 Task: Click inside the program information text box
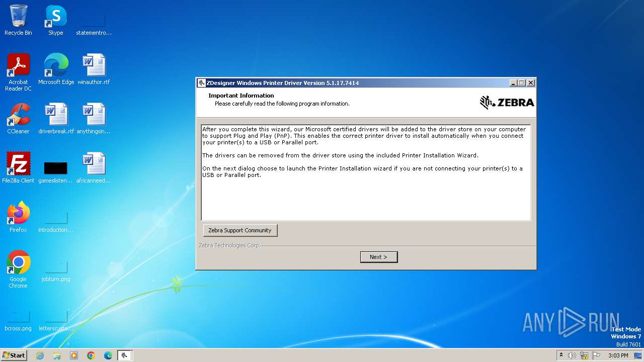366,172
